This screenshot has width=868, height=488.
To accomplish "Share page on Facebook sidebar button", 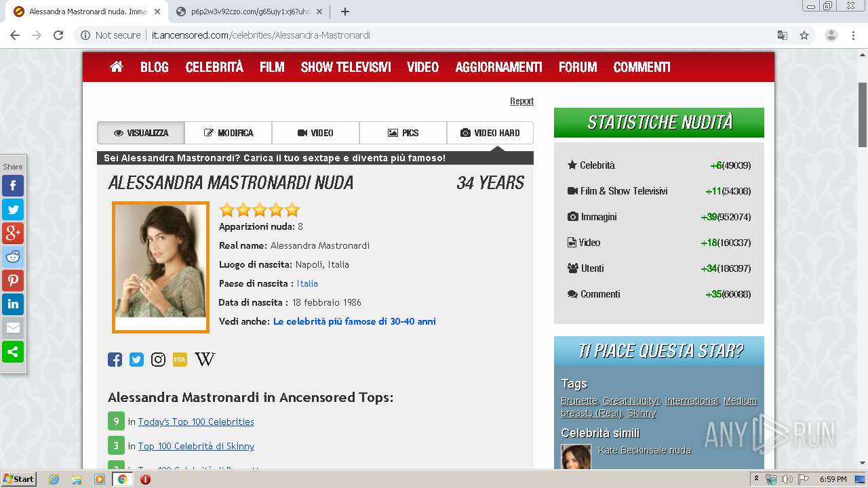I will (13, 186).
